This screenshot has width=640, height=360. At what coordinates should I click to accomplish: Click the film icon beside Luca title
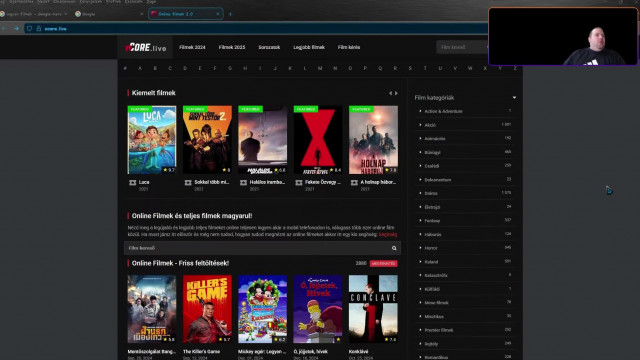133,182
